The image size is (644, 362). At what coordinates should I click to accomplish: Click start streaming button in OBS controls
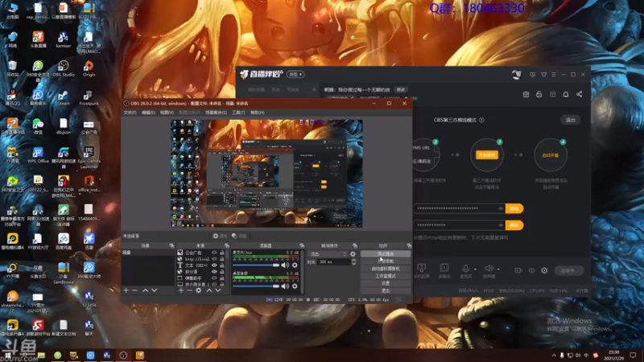coord(386,253)
